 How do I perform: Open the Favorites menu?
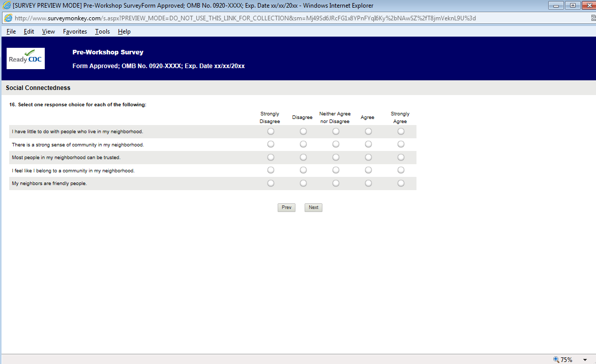coord(75,32)
